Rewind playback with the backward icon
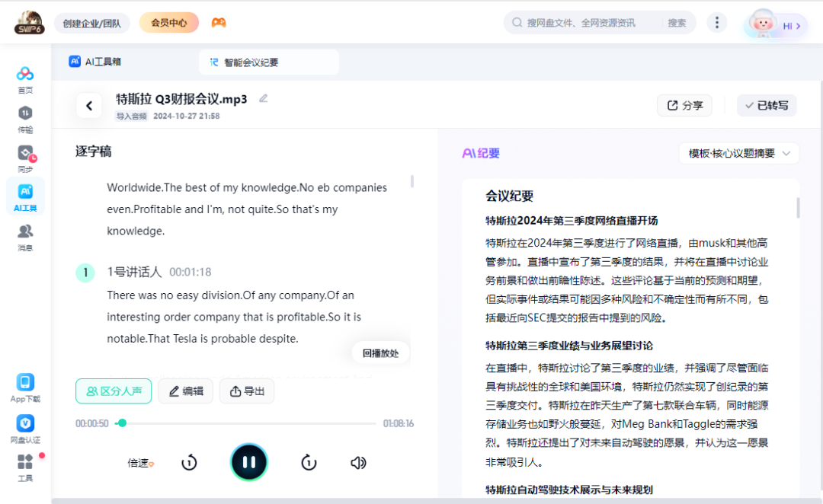 [x=189, y=463]
